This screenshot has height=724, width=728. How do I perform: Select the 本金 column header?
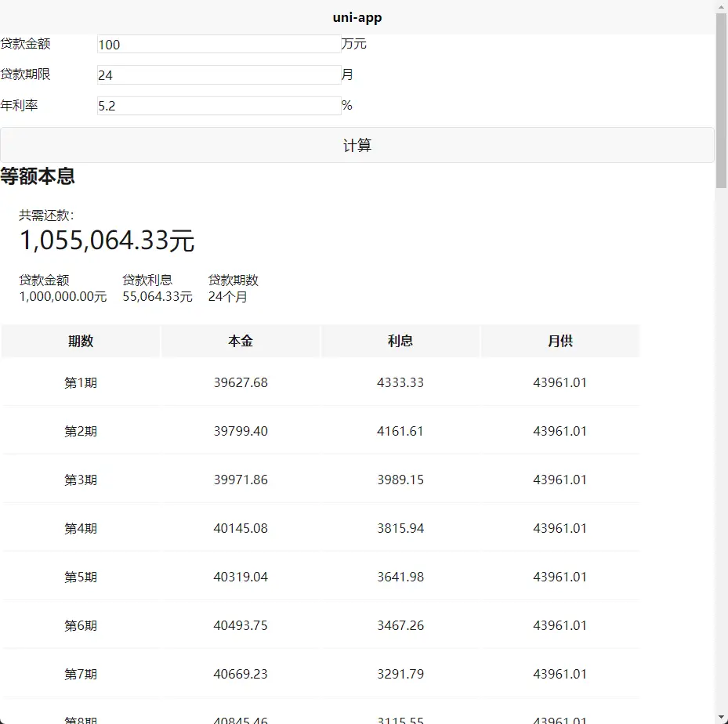click(241, 341)
